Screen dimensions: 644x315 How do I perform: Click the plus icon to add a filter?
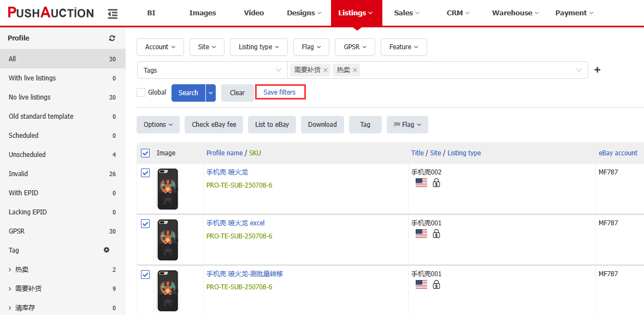pos(597,70)
